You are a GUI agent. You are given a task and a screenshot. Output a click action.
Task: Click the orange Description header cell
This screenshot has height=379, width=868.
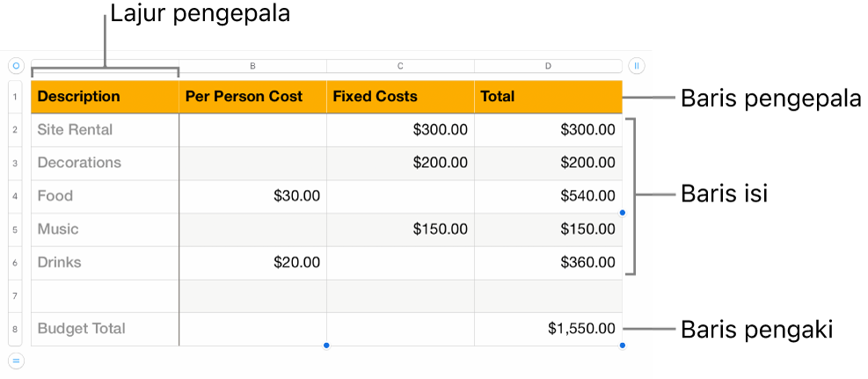(x=105, y=97)
